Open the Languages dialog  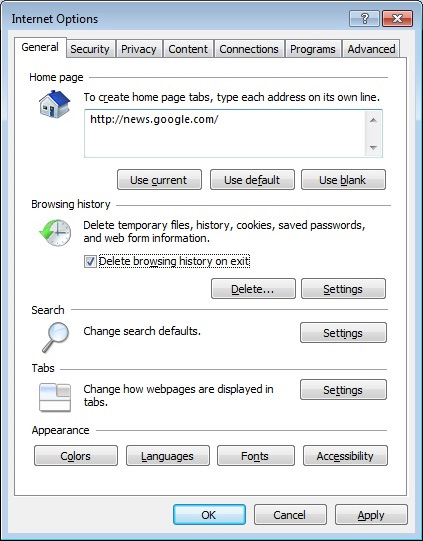tap(167, 456)
